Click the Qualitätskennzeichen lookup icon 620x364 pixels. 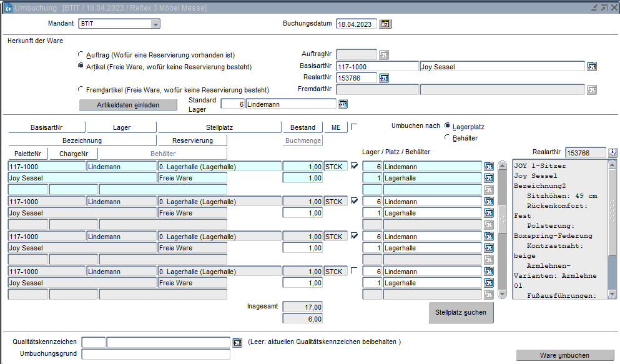point(237,342)
